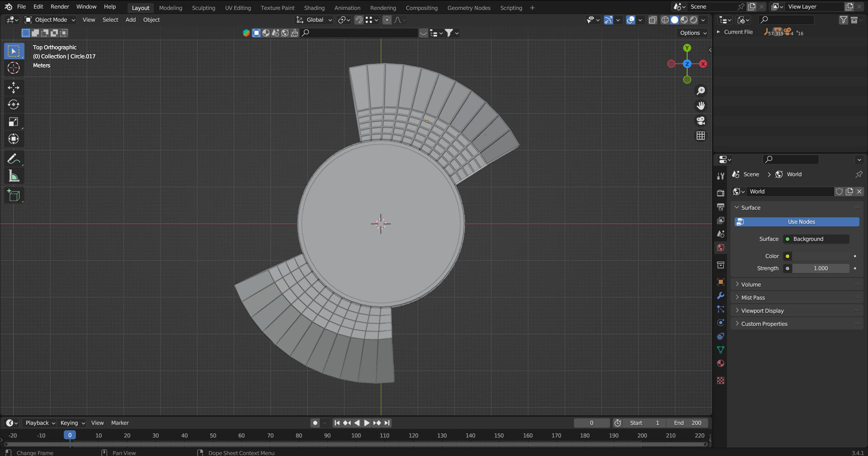Click the Strength value slider

[820, 268]
